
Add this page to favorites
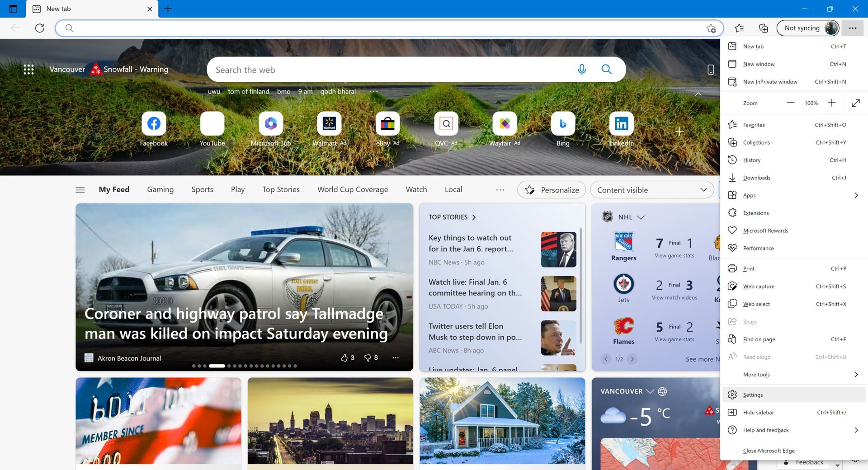point(711,28)
